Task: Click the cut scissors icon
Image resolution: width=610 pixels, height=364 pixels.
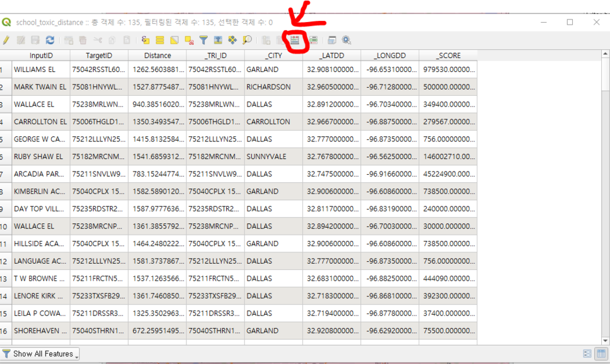Action: 98,40
